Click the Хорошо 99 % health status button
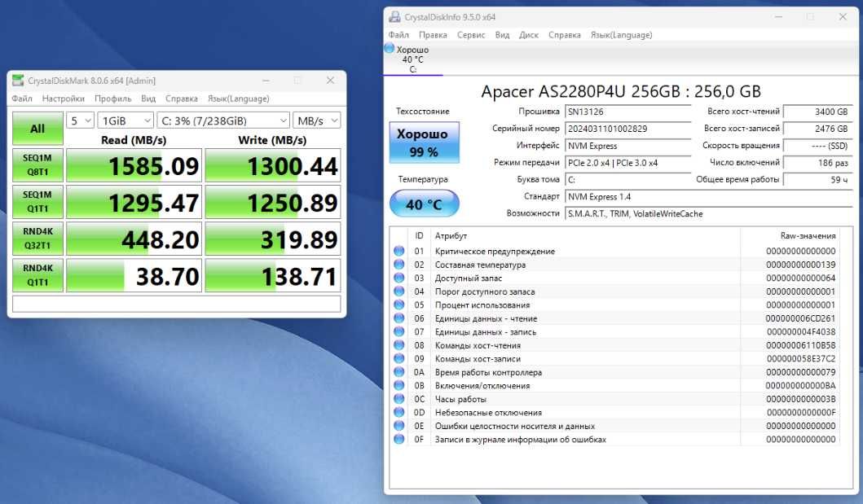 click(424, 142)
